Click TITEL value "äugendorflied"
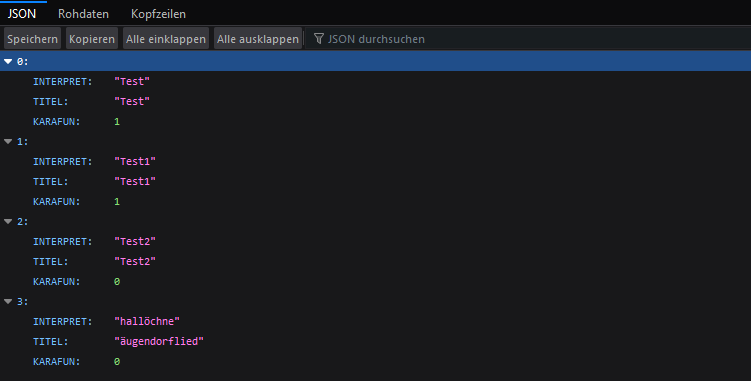 [x=159, y=342]
